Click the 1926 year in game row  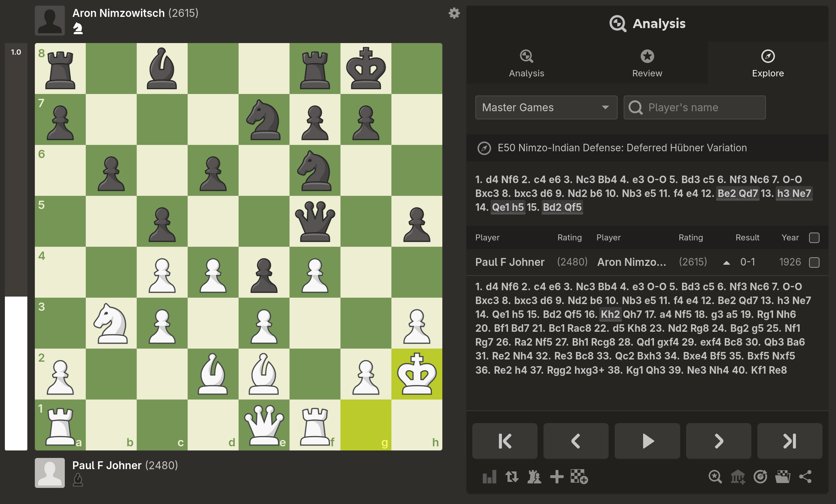(x=790, y=262)
